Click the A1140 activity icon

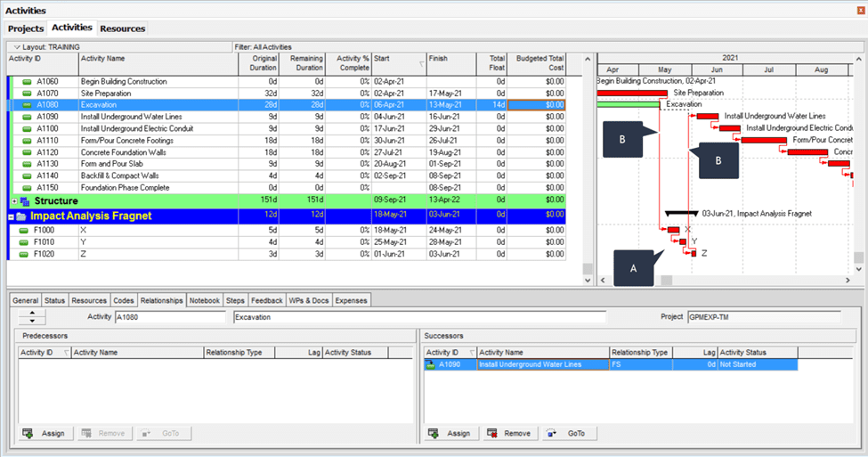click(27, 176)
